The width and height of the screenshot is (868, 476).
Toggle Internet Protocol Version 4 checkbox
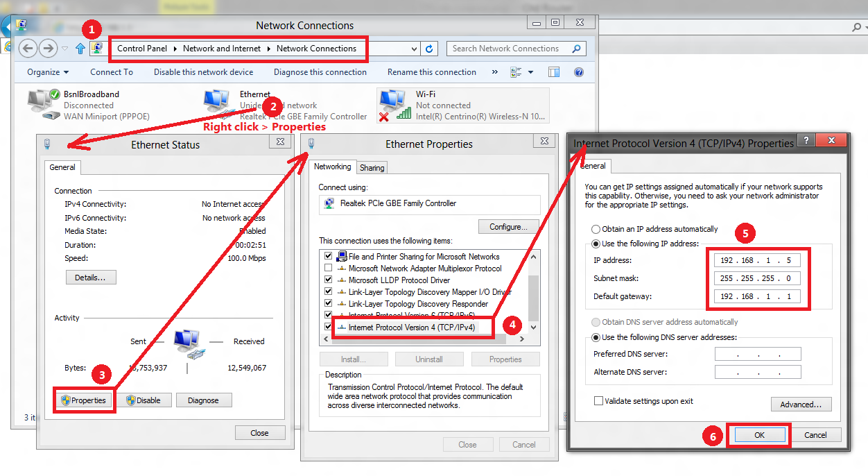(x=329, y=327)
